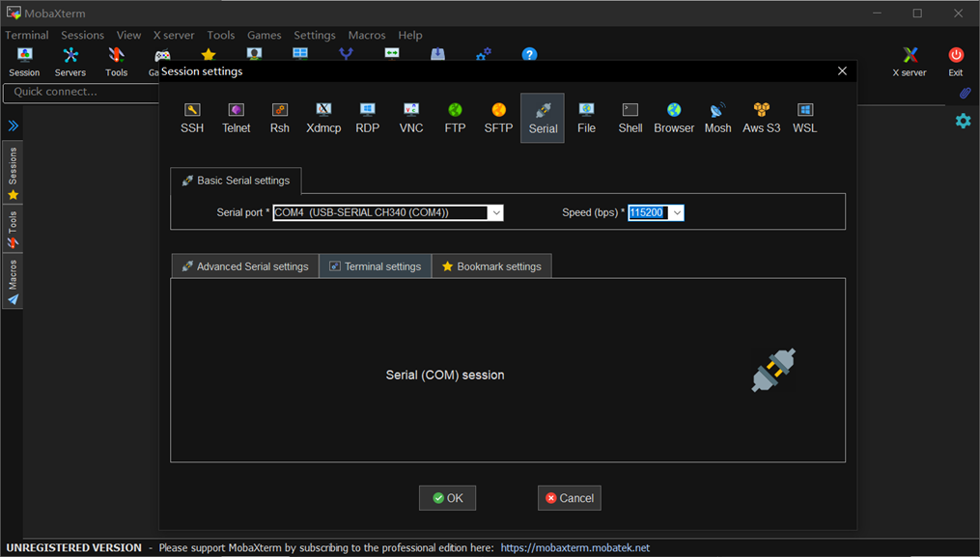Switch to Basic Serial settings tab

pos(236,181)
